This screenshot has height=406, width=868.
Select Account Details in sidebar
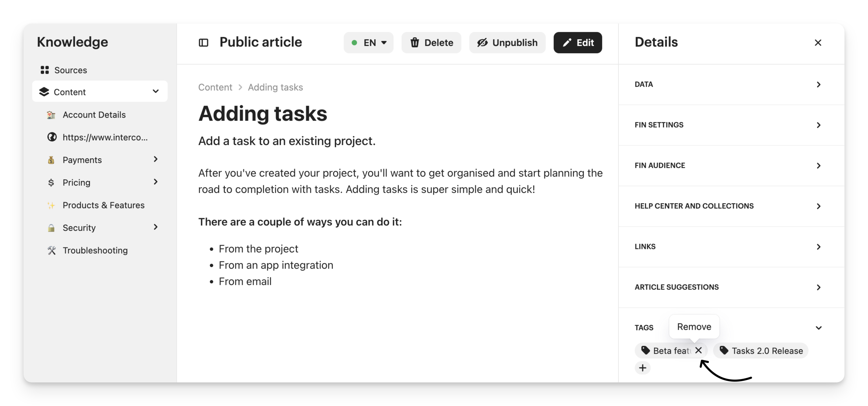coord(94,115)
